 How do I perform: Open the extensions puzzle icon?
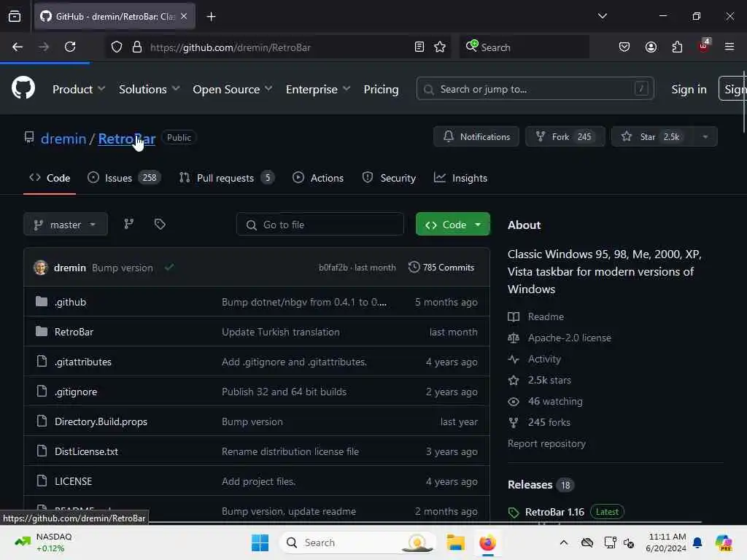click(677, 47)
